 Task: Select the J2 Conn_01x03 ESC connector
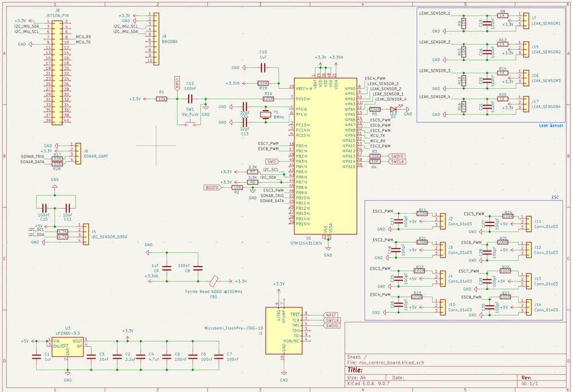click(442, 221)
